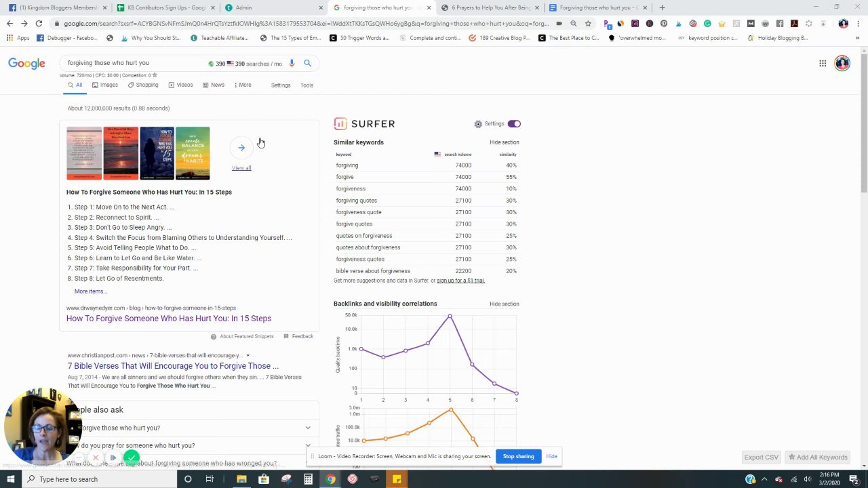This screenshot has width=868, height=488.
Task: Open the Calculator in the taskbar
Action: coord(308,479)
